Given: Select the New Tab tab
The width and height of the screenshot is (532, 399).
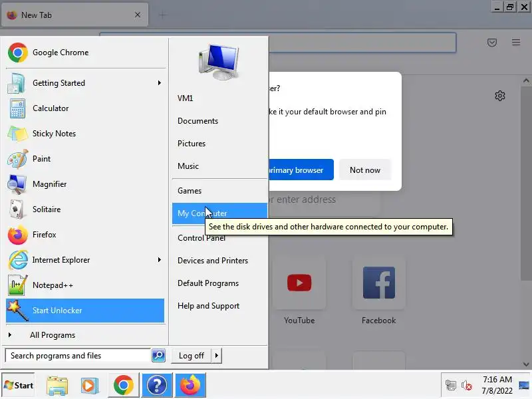Looking at the screenshot, I should [74, 15].
